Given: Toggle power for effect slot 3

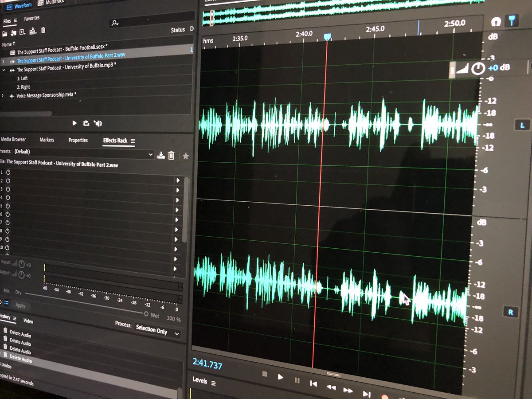Looking at the screenshot, I should 8,189.
